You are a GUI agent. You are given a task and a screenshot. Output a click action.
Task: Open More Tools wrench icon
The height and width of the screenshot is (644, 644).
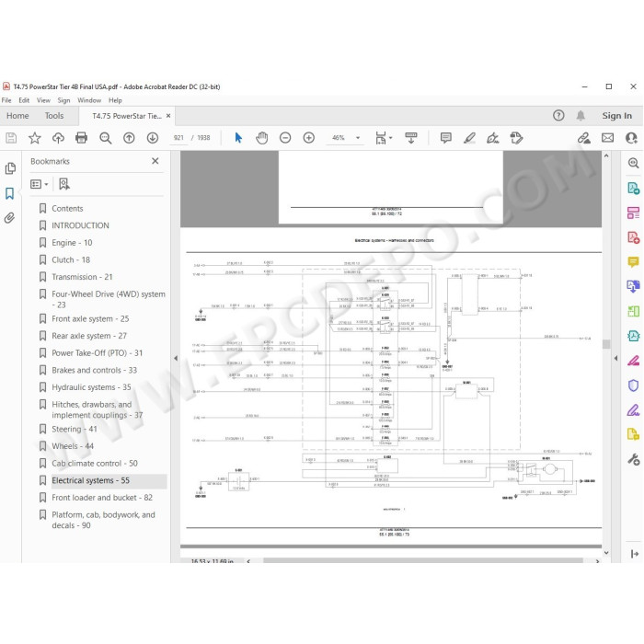coord(633,459)
